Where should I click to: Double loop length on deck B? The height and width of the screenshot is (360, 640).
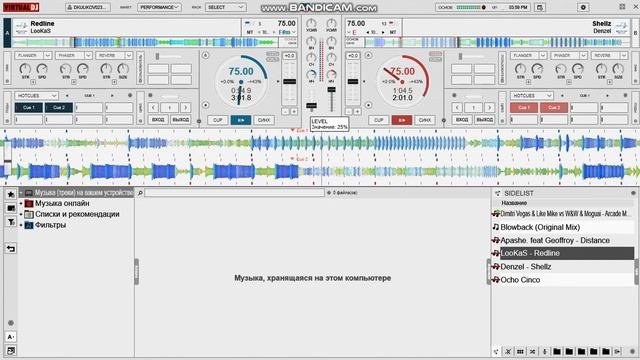(x=489, y=107)
